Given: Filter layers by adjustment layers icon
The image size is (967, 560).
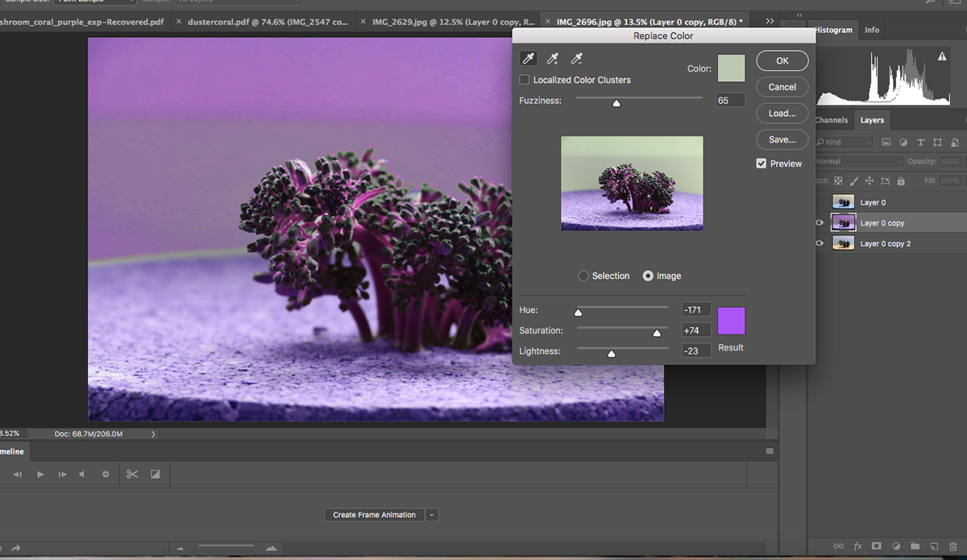Looking at the screenshot, I should (x=903, y=142).
